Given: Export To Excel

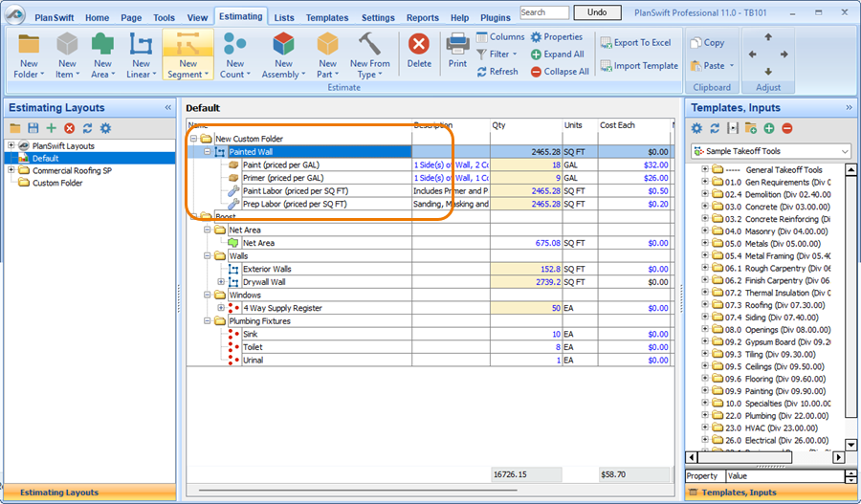Looking at the screenshot, I should [x=635, y=42].
